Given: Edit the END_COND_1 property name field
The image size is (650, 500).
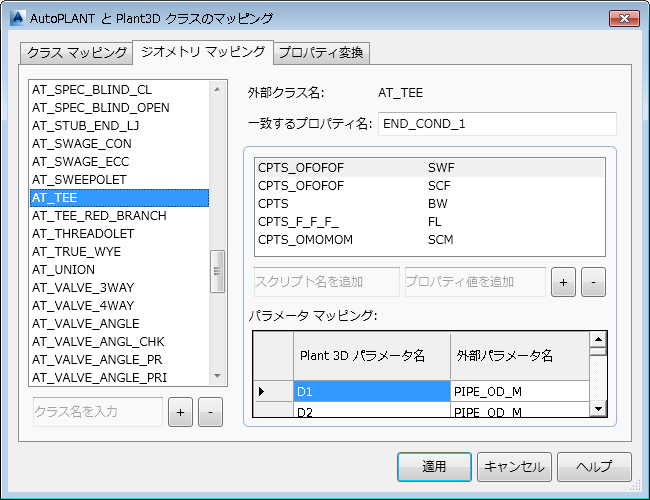Looking at the screenshot, I should pos(497,124).
